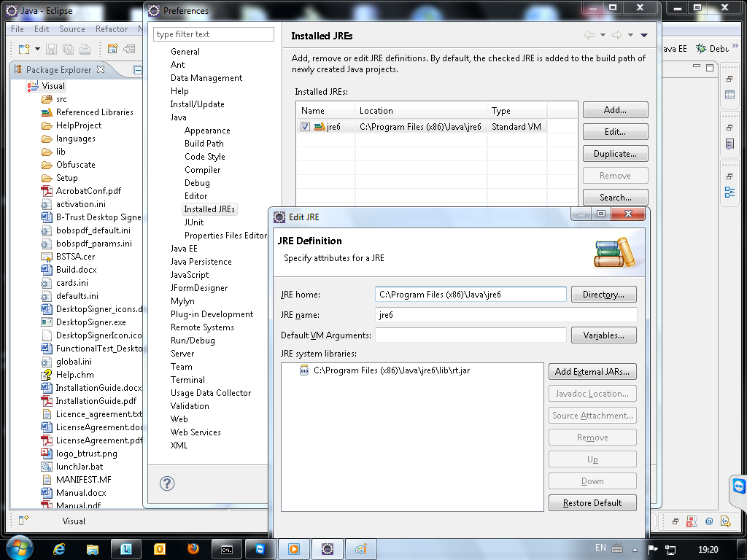Image resolution: width=747 pixels, height=560 pixels.
Task: Click the New wizard icon in Eclipse toolbar
Action: click(x=23, y=49)
